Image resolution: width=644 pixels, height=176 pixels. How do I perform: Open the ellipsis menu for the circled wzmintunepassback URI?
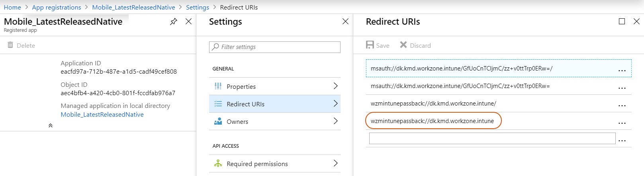pos(622,123)
